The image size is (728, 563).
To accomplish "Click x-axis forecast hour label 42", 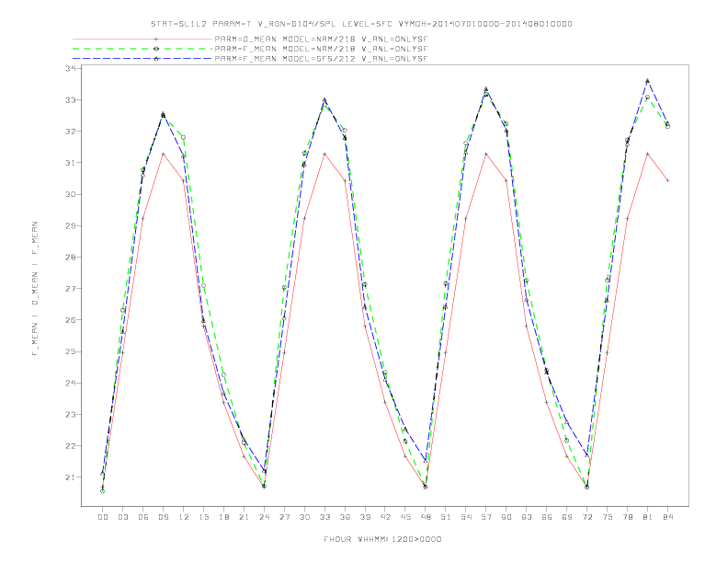I will coord(385,517).
